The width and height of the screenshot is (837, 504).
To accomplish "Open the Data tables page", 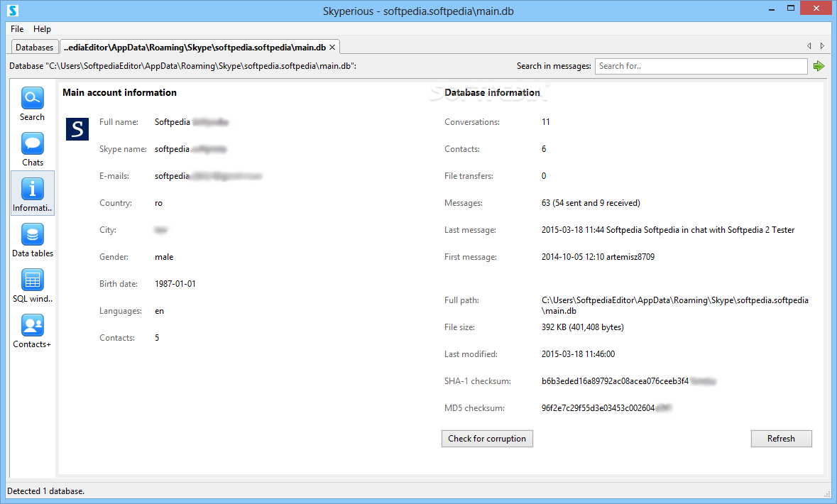I will [x=32, y=240].
